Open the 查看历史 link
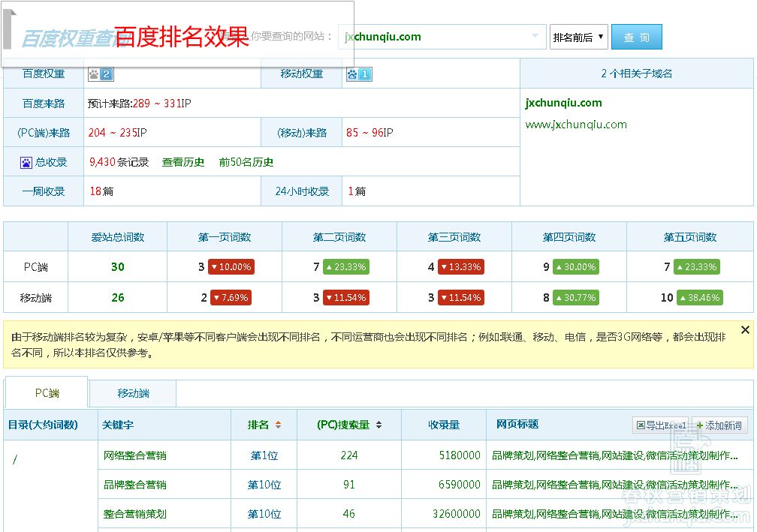Viewport: 757px width, 532px height. click(183, 163)
